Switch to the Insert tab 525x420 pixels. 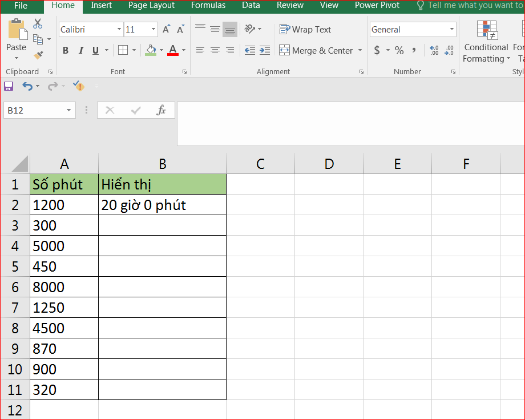[102, 5]
